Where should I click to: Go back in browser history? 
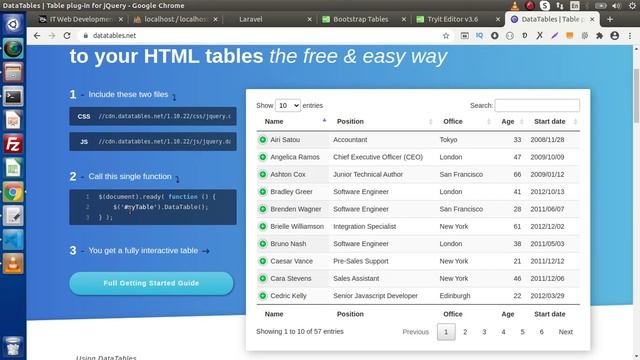tap(37, 36)
